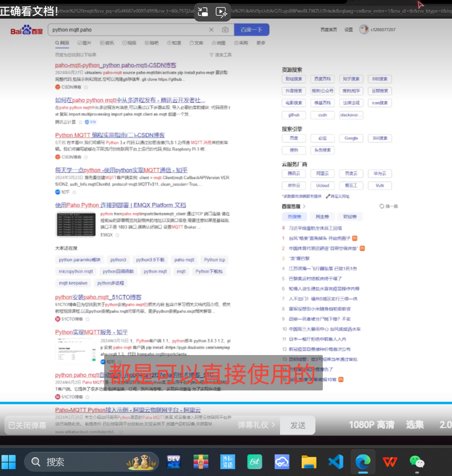
Task: Click the camera icon for image search
Action: pos(224,30)
